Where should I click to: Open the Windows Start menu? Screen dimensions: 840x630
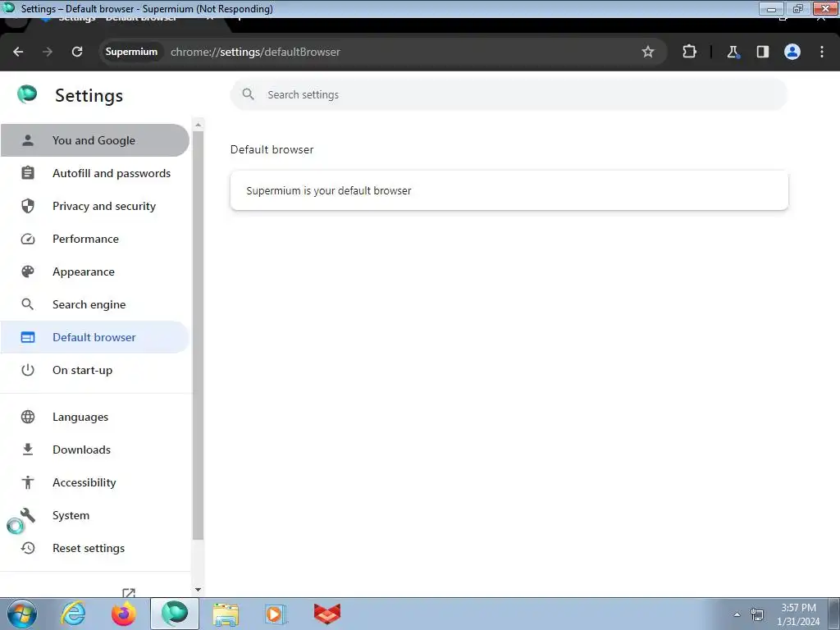pyautogui.click(x=22, y=614)
